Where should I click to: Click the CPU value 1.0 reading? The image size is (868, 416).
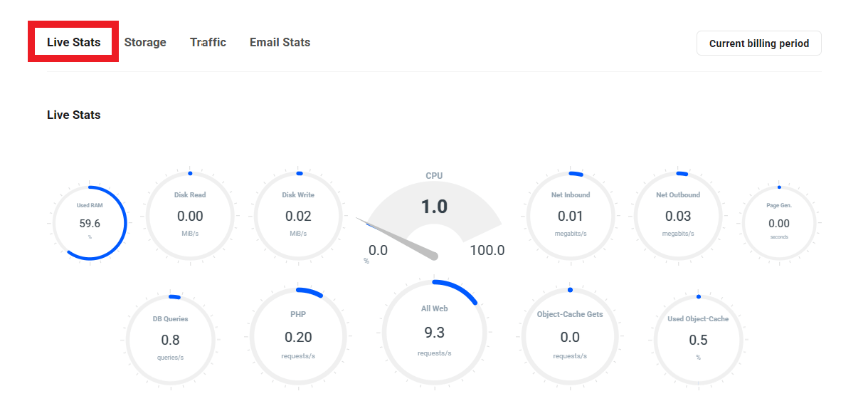[434, 207]
